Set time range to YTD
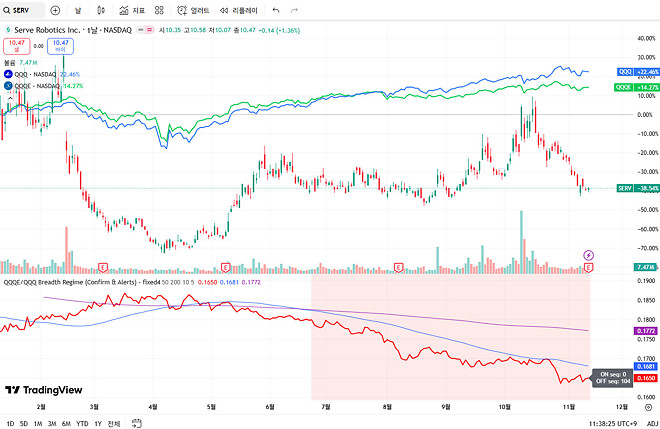The image size is (660, 429). pos(82,424)
